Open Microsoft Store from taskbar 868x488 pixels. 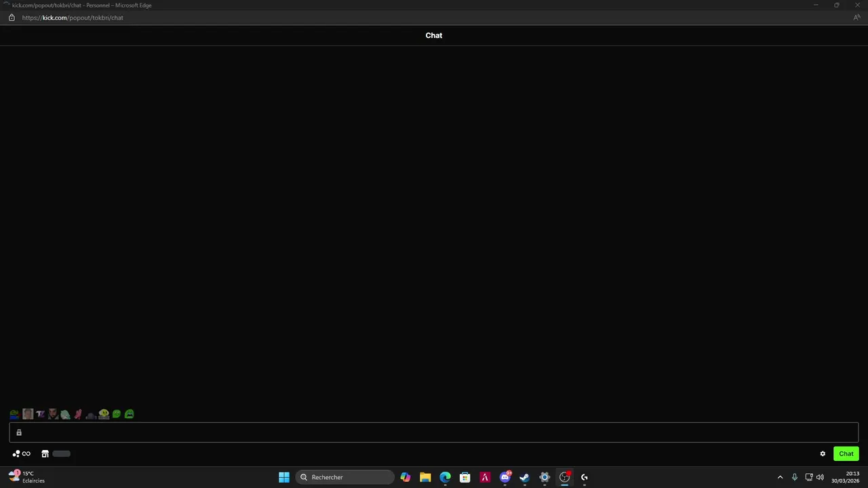tap(465, 477)
